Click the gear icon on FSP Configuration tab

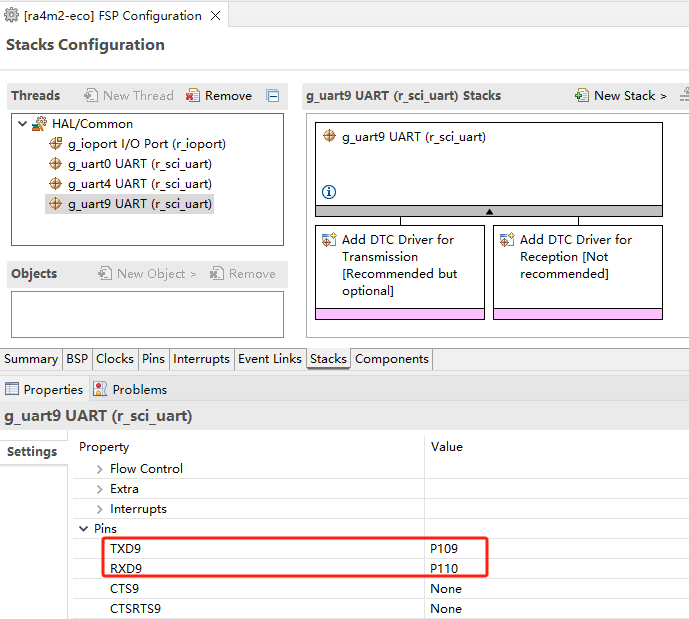[11, 15]
